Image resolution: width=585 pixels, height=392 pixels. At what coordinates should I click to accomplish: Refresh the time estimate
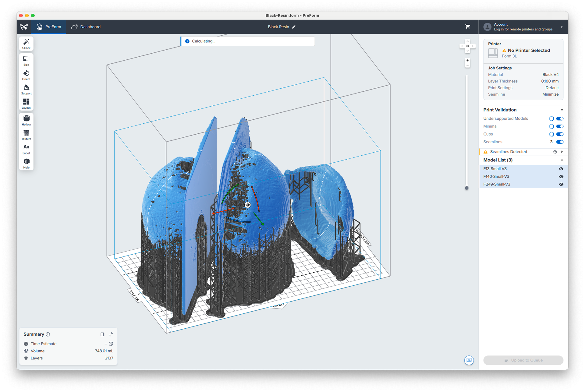pos(111,344)
